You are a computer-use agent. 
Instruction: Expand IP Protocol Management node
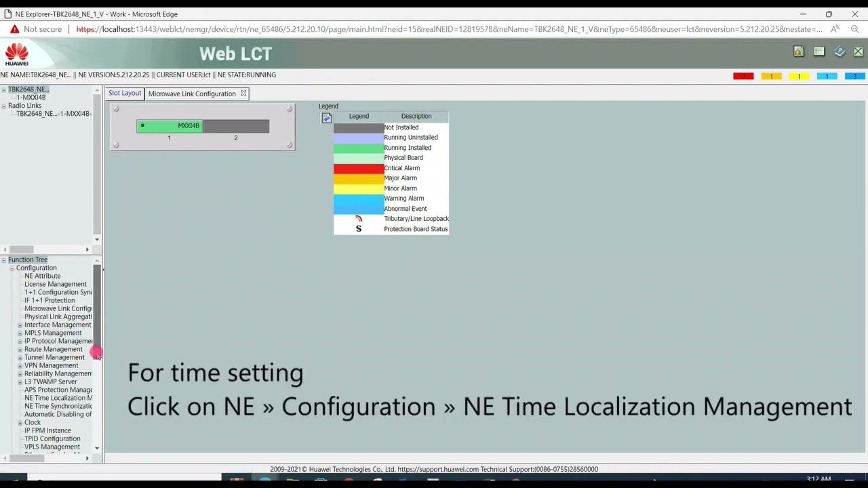(20, 342)
